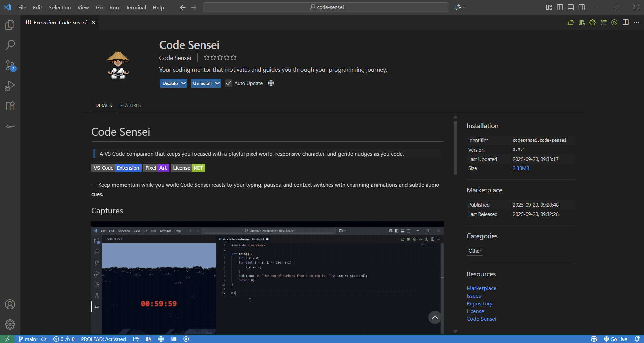Click the command center search box code-sensei
The width and height of the screenshot is (644, 343).
[x=326, y=7]
